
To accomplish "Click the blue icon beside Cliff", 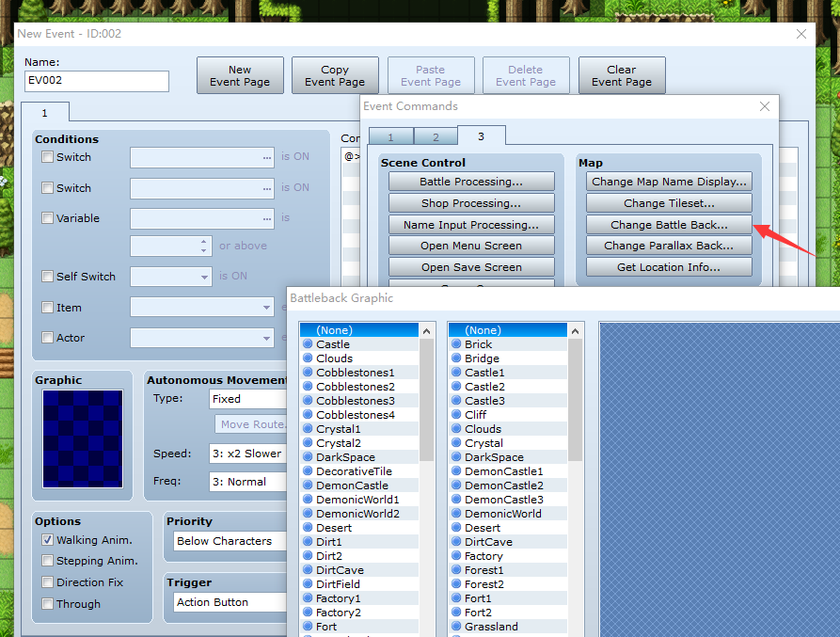I will tap(456, 415).
